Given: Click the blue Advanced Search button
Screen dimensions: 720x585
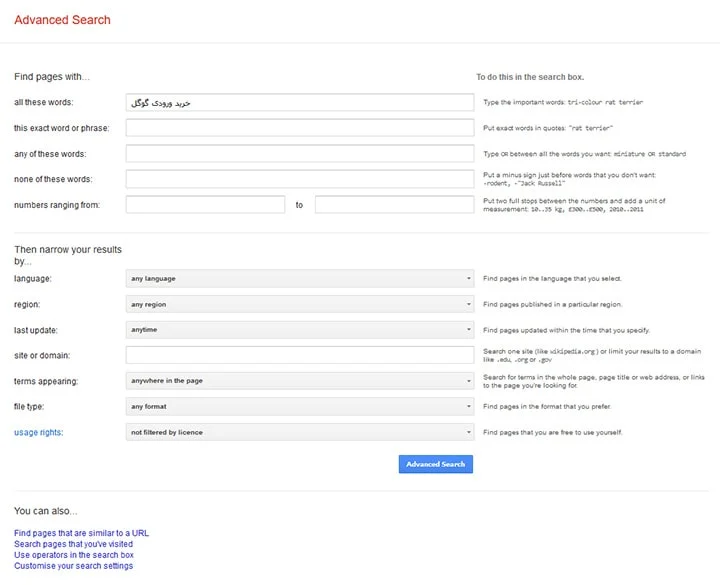Looking at the screenshot, I should click(435, 464).
